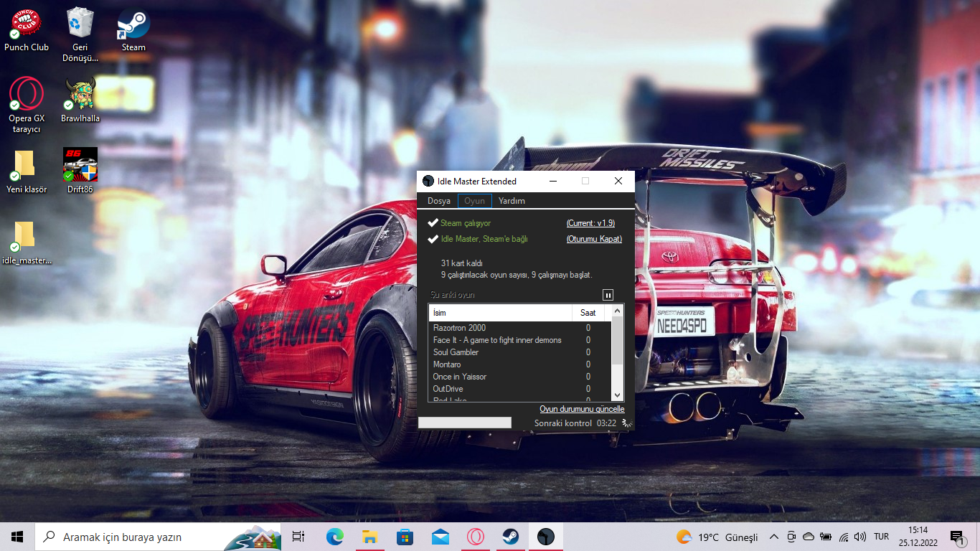Pause idling with the pause button
Image resolution: width=980 pixels, height=551 pixels.
608,295
